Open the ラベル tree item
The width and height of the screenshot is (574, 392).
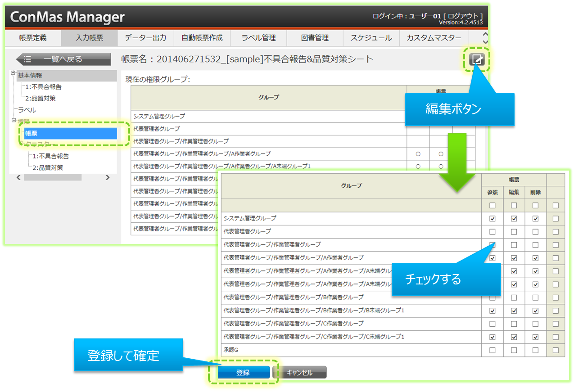tap(27, 110)
